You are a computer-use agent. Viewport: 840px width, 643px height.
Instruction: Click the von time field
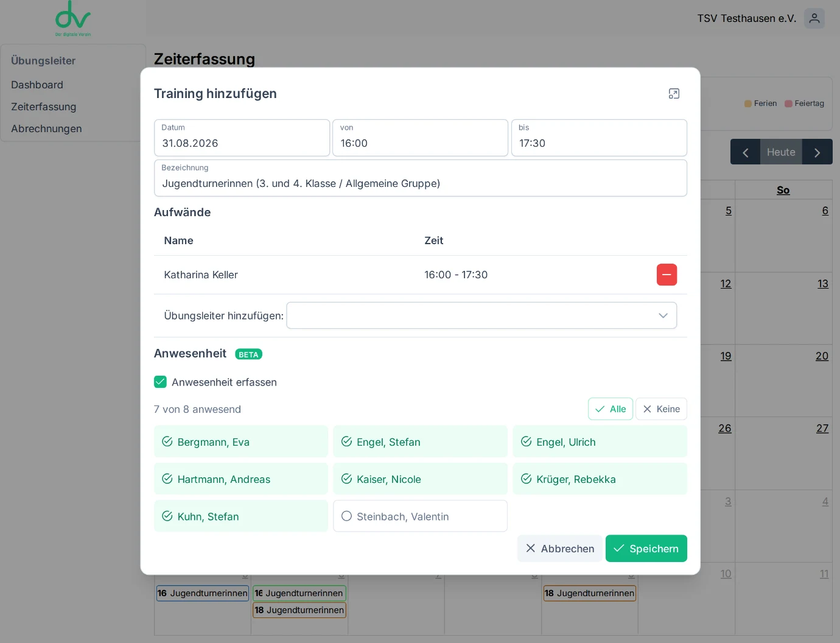420,138
